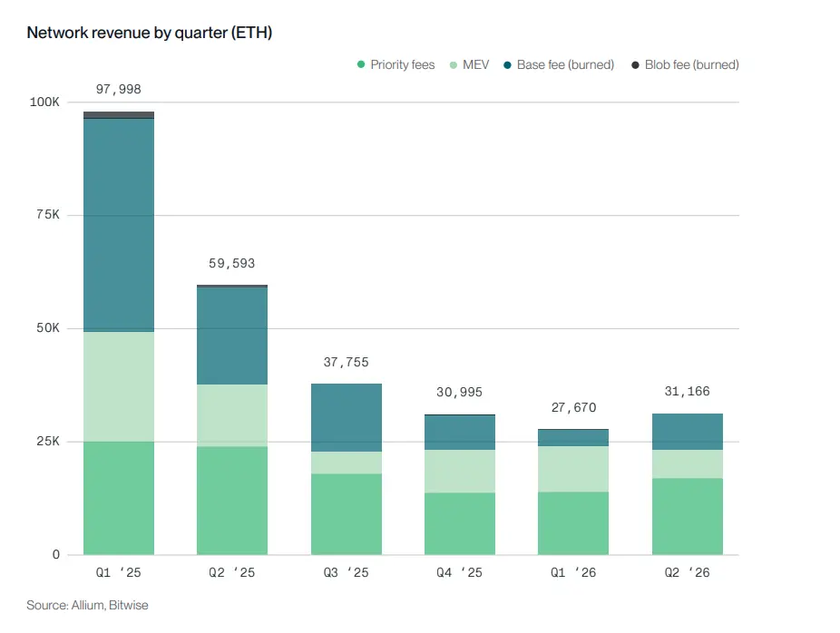Click the Source: Allium, Bitwise footnote
The width and height of the screenshot is (840, 633).
click(87, 605)
